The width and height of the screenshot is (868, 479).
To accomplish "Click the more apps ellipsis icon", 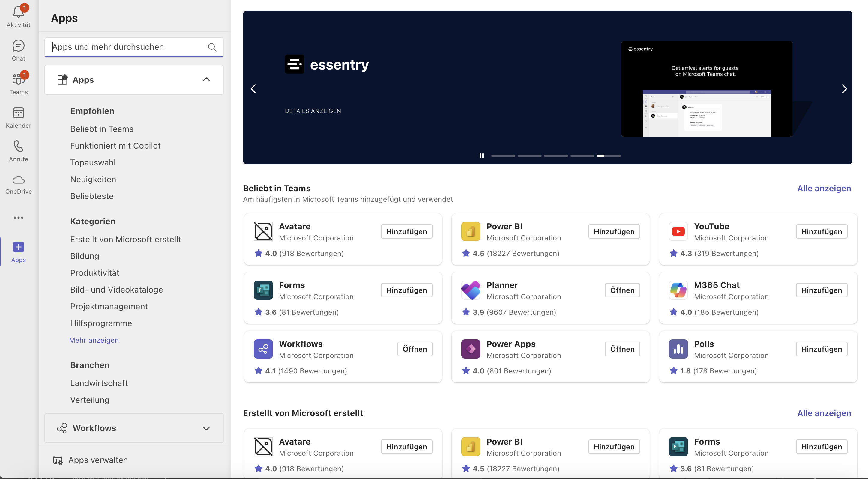I will click(x=19, y=218).
